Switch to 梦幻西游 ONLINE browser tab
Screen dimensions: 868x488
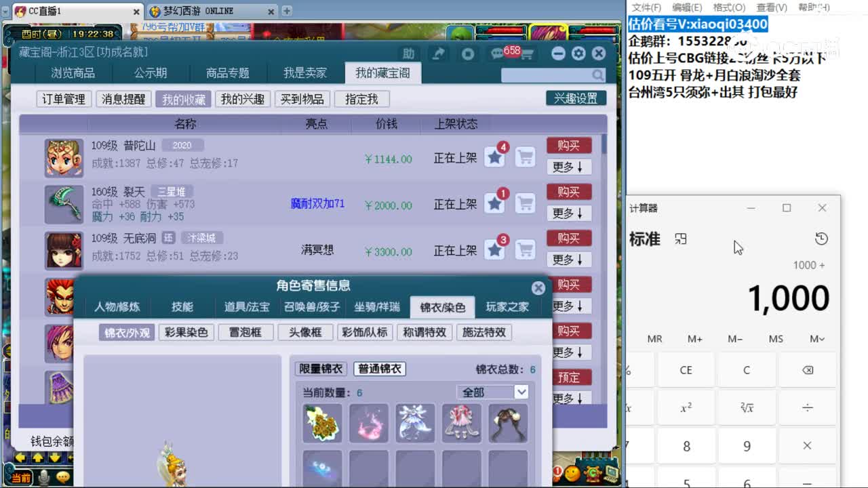pos(212,11)
